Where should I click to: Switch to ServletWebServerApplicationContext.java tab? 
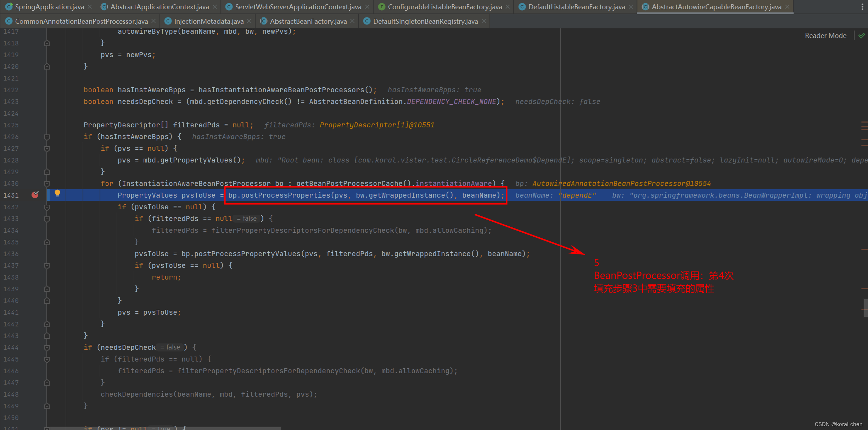pyautogui.click(x=298, y=7)
